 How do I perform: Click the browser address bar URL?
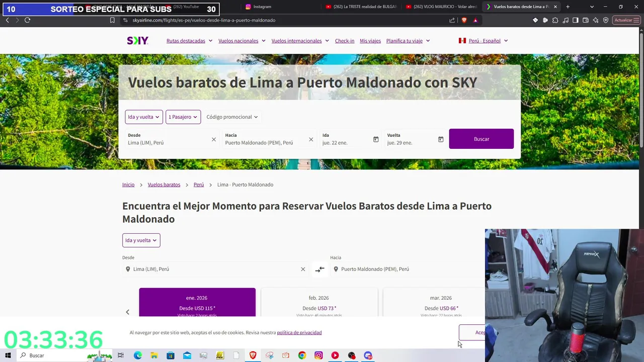204,20
